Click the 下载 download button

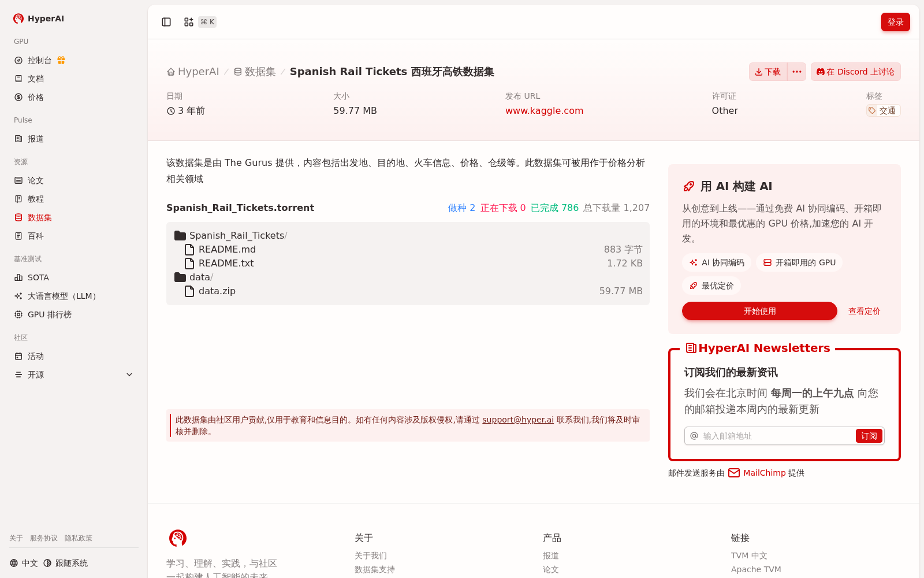point(768,72)
